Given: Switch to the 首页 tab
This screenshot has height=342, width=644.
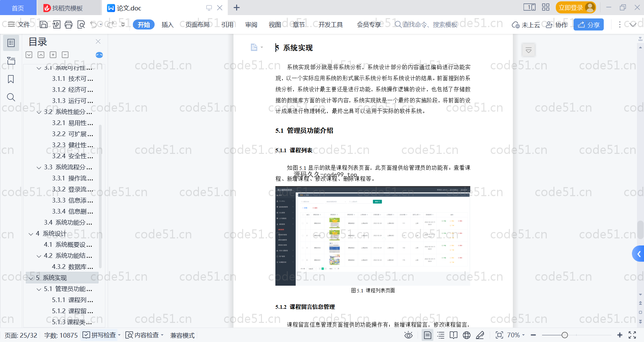Looking at the screenshot, I should coord(18,8).
